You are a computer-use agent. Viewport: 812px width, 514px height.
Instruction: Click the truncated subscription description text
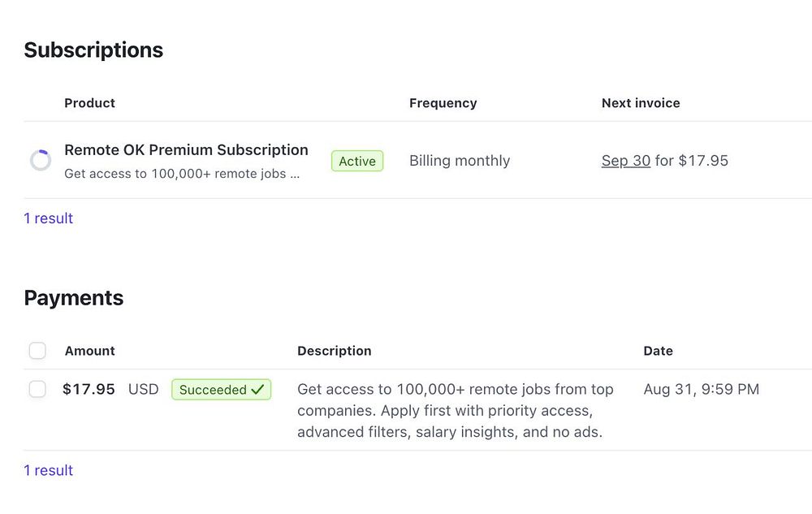[x=182, y=174]
